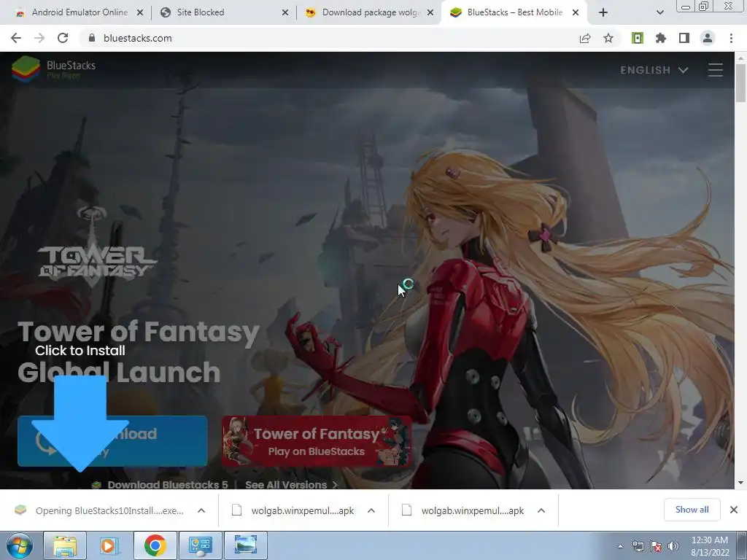Viewport: 747px width, 560px height.
Task: Open the network tray icon
Action: 638,547
